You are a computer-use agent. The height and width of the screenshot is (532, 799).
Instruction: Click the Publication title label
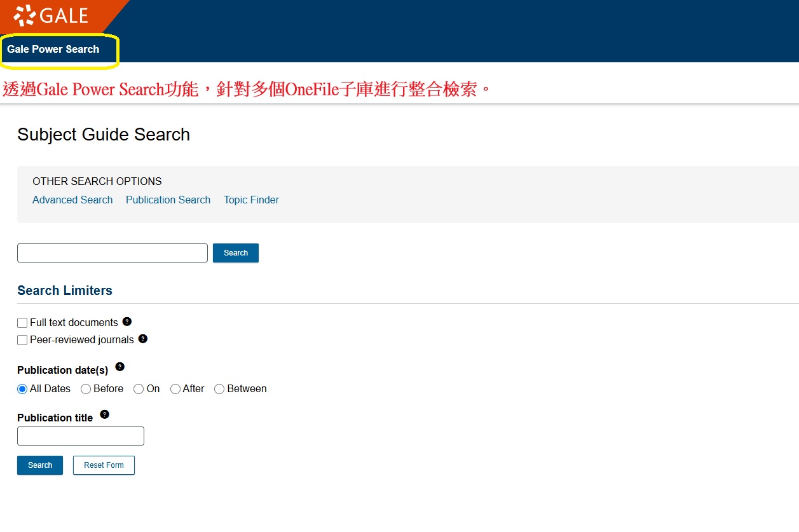point(55,418)
